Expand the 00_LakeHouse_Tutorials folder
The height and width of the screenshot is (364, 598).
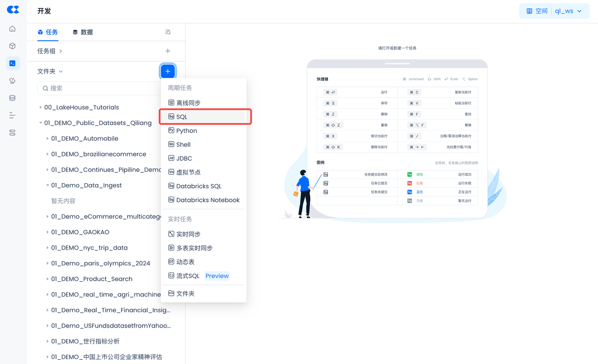coord(41,107)
